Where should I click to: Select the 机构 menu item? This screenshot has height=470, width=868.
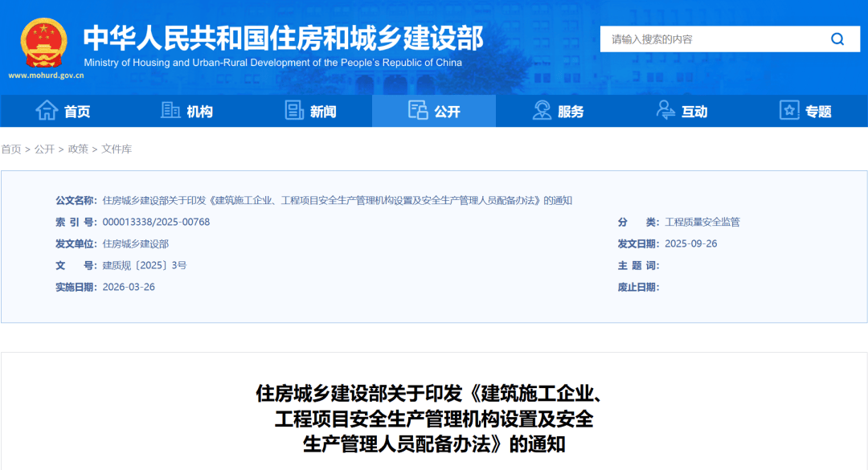pos(199,112)
